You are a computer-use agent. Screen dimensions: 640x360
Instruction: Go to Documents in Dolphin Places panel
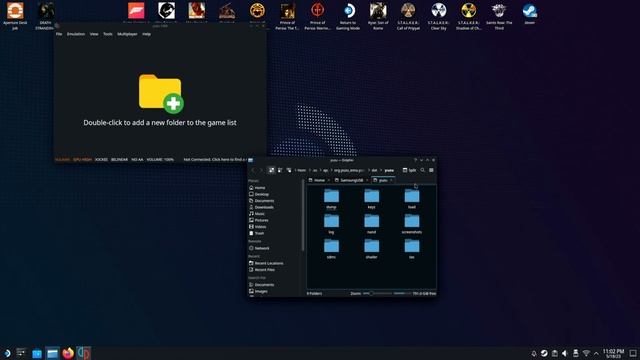pyautogui.click(x=261, y=201)
